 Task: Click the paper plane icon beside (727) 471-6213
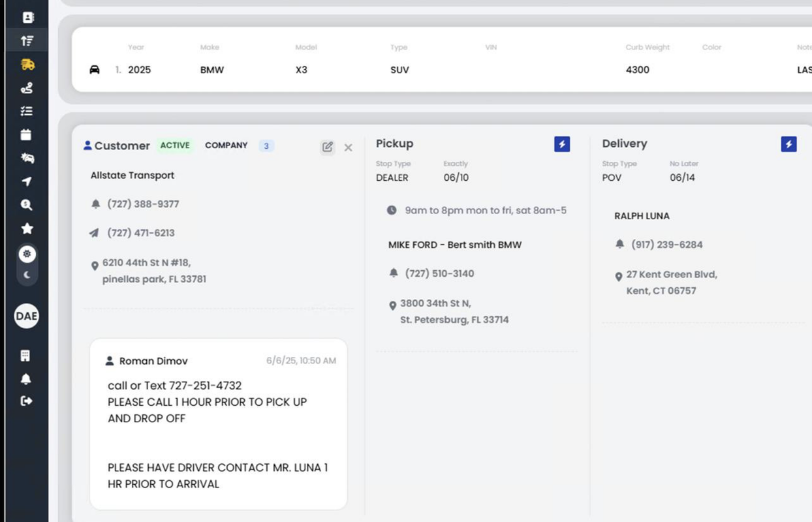pyautogui.click(x=95, y=233)
